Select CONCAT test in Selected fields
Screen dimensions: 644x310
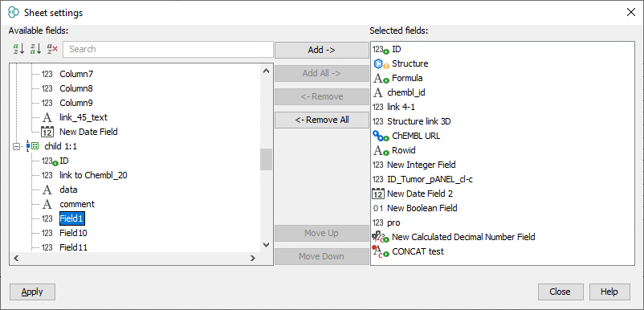point(418,251)
